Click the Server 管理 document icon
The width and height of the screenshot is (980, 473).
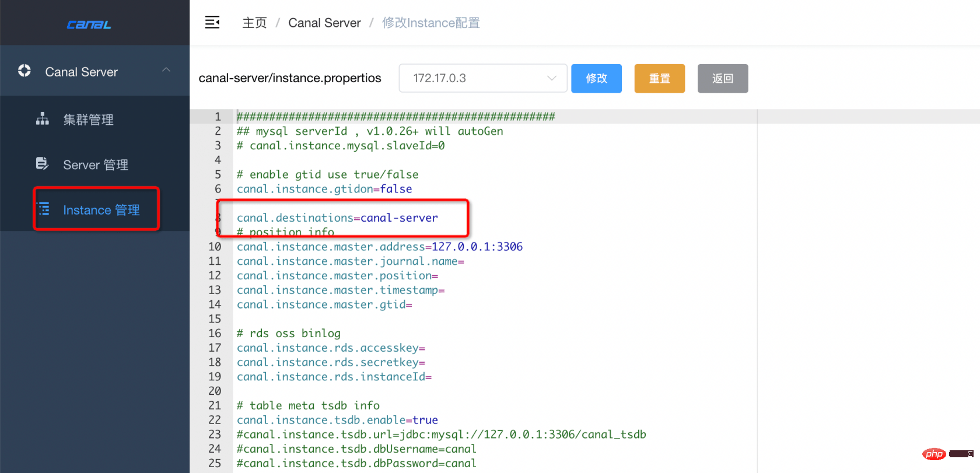(x=42, y=163)
